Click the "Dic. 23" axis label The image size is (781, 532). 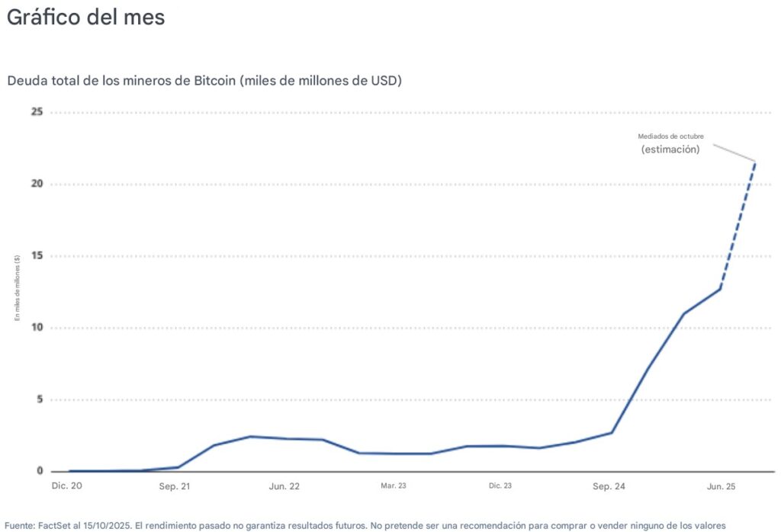point(502,485)
